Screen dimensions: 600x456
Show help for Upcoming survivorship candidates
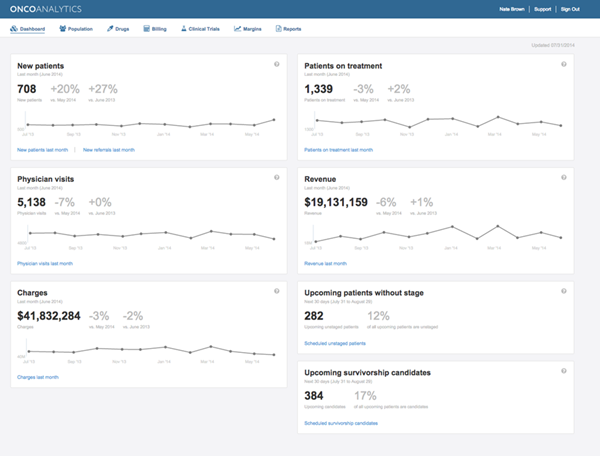[564, 370]
